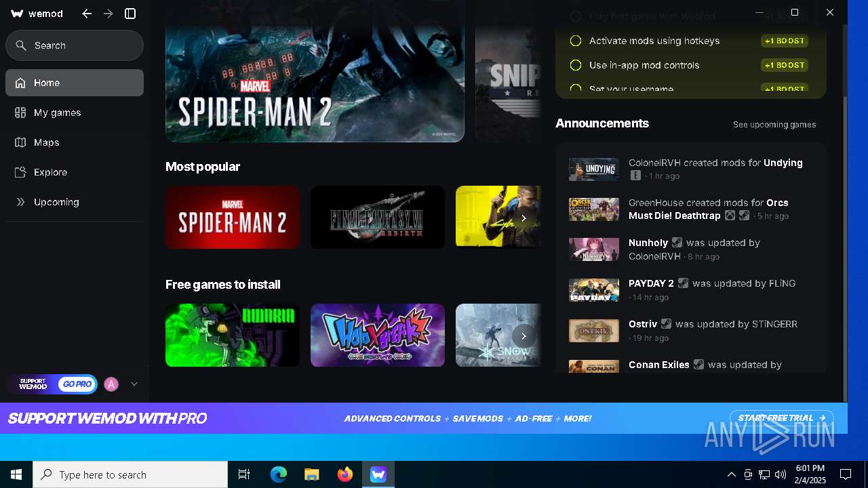Click the Search field
This screenshot has width=868, height=488.
75,45
